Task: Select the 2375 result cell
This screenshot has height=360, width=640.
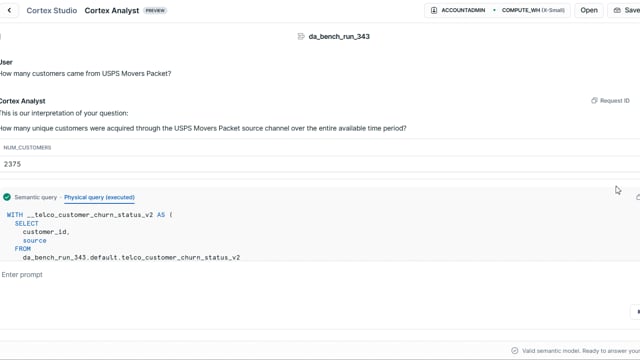Action: point(12,164)
